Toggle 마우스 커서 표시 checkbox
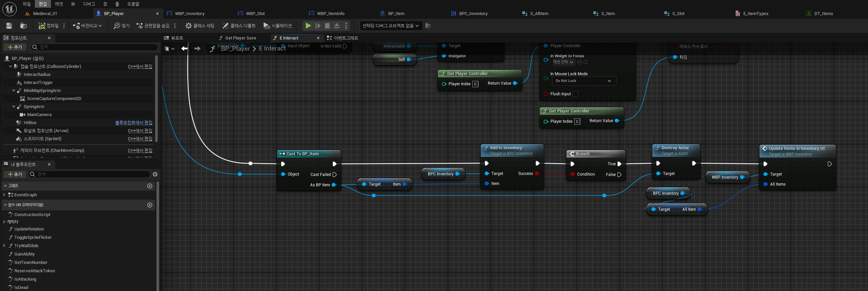The image size is (868, 291). coord(712,47)
